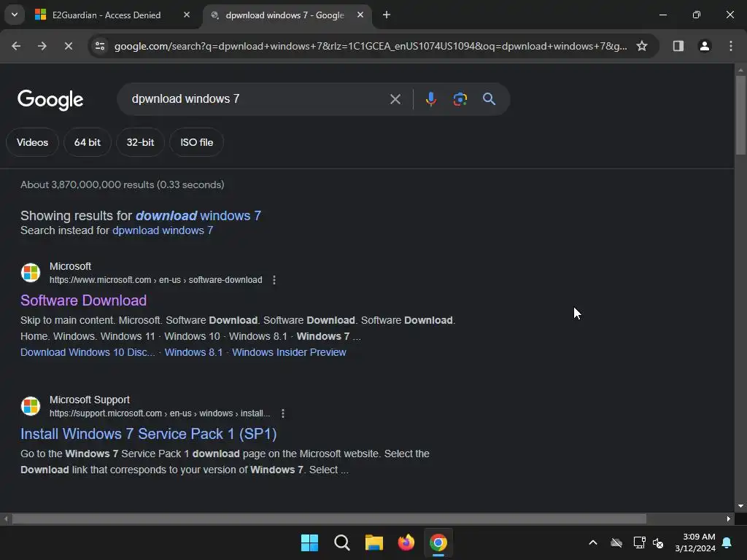Screen dimensions: 747x560
Task: Open the Chrome side panel
Action: point(678,46)
